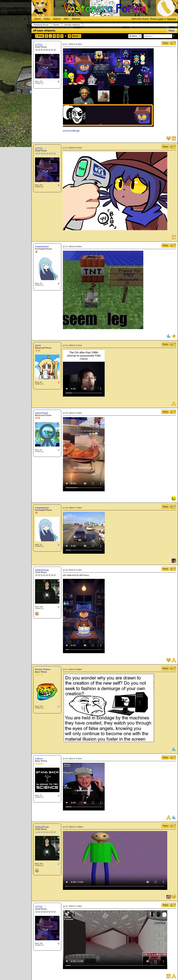Click the gear icon beside the search box

point(174,36)
